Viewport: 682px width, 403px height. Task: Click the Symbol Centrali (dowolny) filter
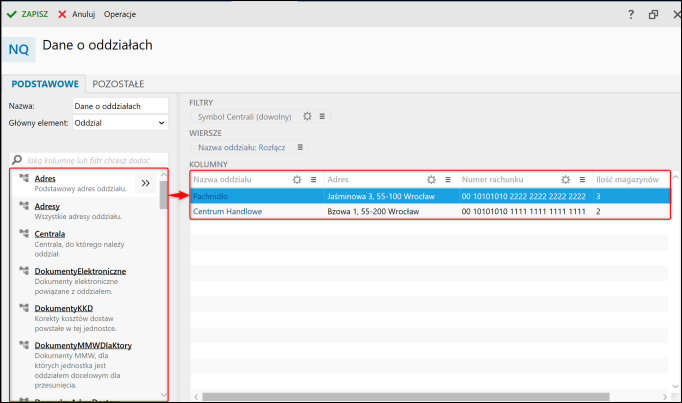point(244,117)
